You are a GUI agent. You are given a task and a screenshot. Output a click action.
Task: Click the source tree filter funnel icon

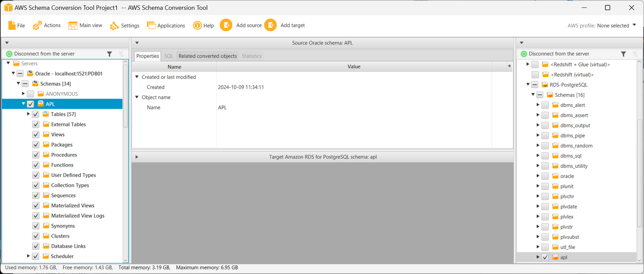109,54
